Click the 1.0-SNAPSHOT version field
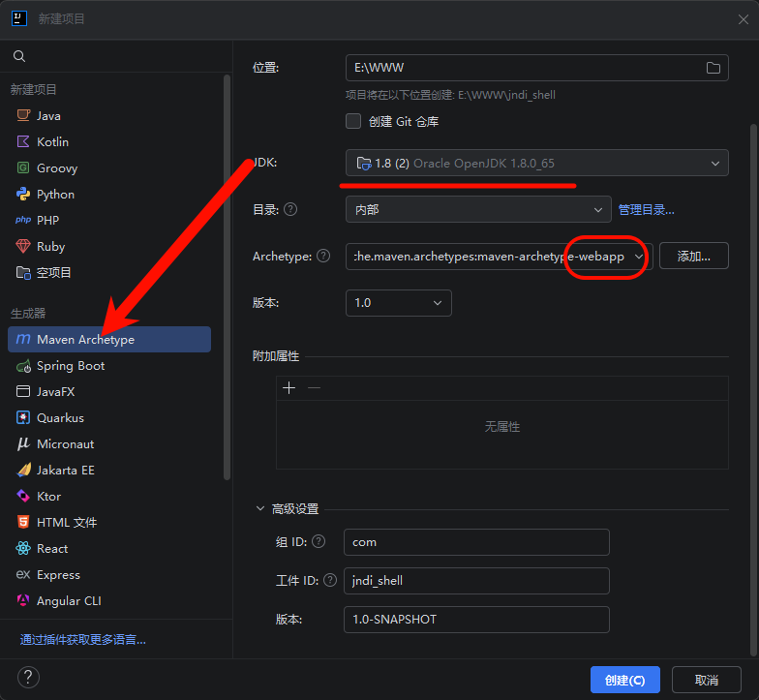 coord(476,620)
